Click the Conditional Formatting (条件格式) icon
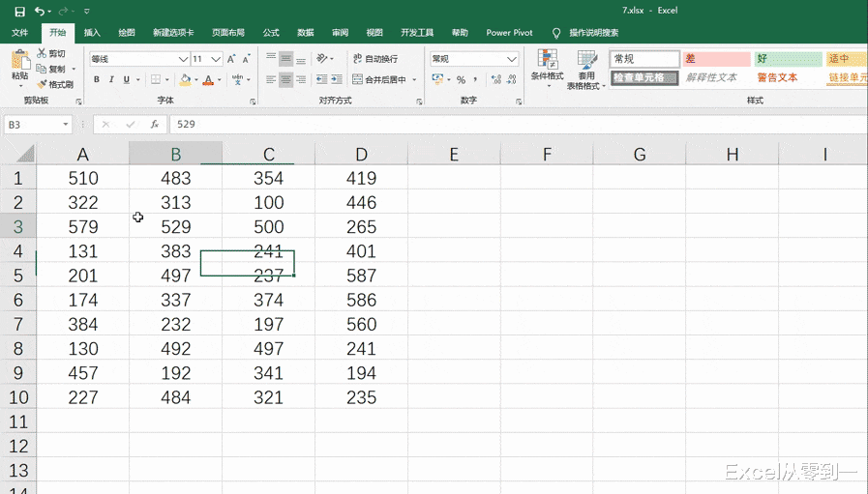The image size is (868, 494). tap(547, 60)
